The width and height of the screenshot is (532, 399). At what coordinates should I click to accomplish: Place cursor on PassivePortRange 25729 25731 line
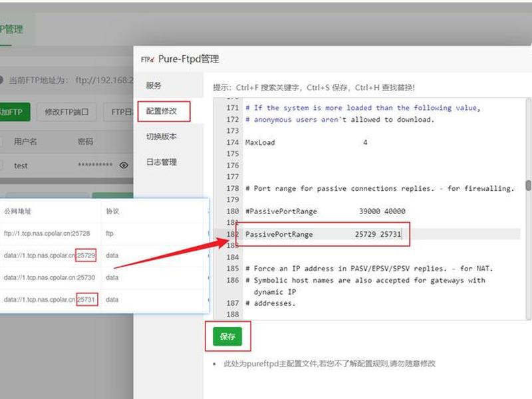(323, 234)
